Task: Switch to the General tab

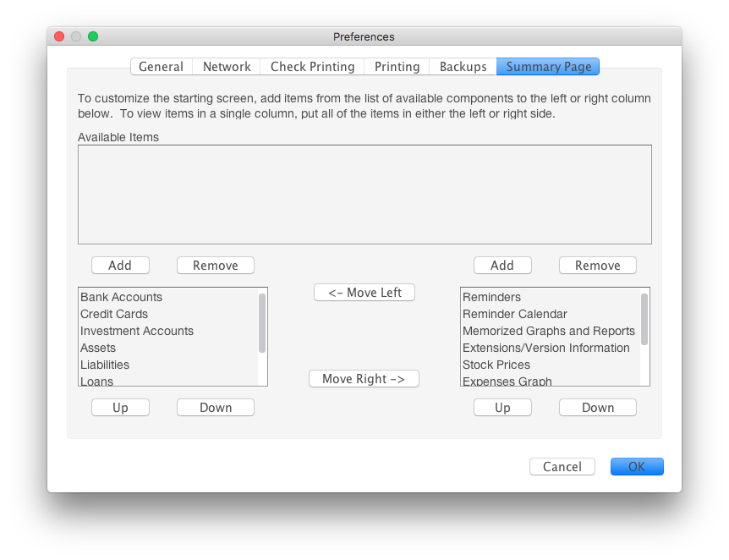Action: point(162,67)
